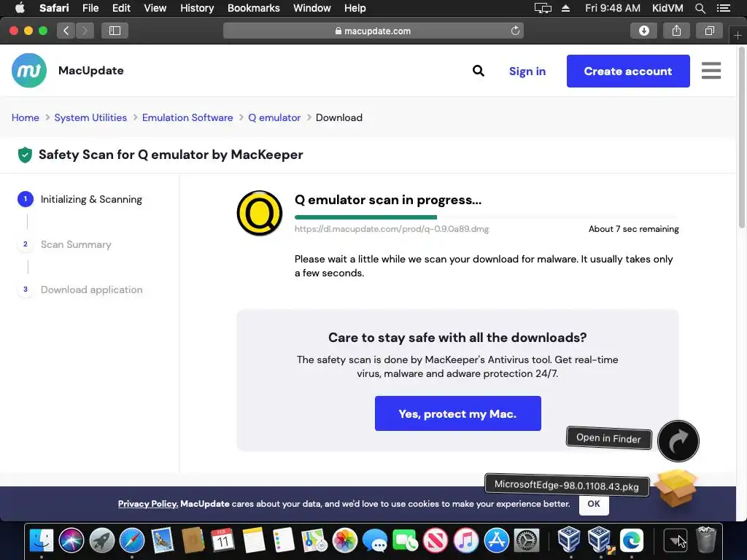Viewport: 747px width, 560px height.
Task: Click the scan progress bar
Action: click(x=487, y=217)
